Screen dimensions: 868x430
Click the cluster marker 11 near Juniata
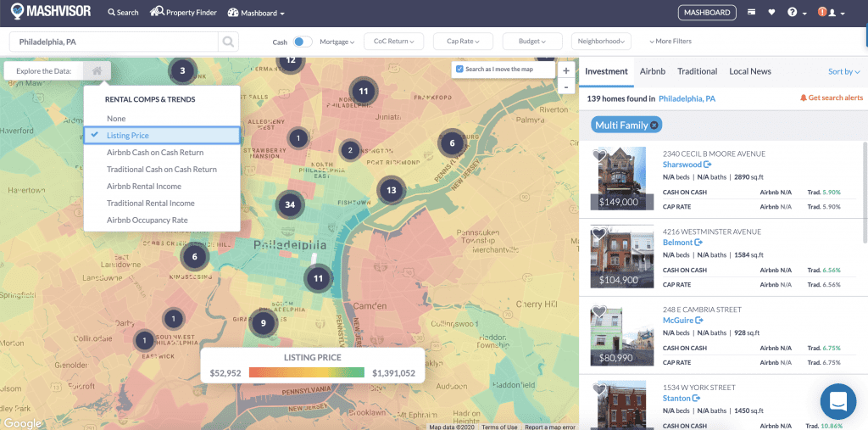coord(363,92)
